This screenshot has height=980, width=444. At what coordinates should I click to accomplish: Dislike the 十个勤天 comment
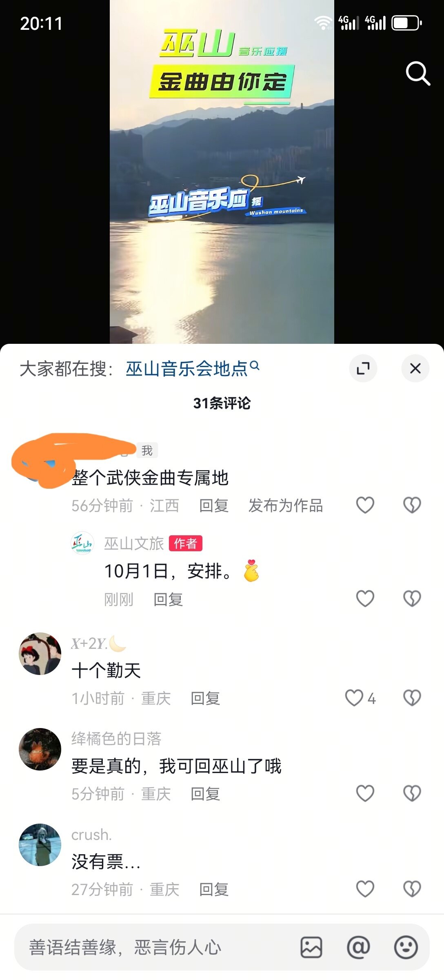pos(412,698)
